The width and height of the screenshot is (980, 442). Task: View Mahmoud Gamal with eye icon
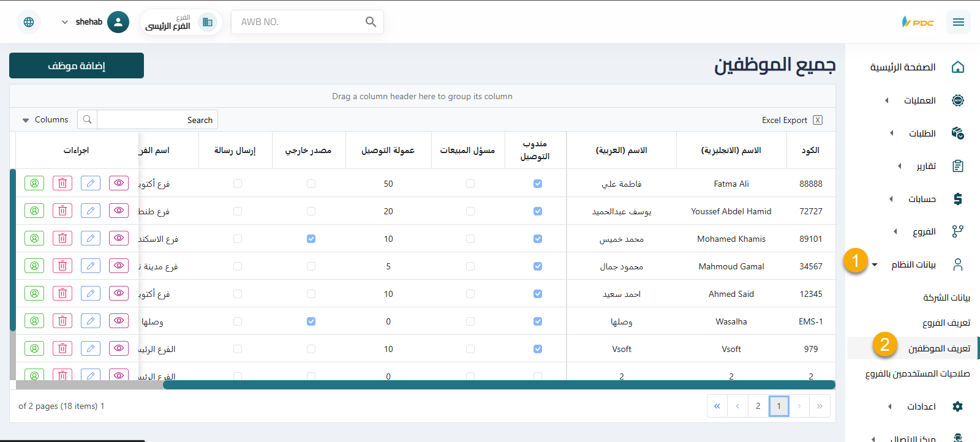coord(119,266)
